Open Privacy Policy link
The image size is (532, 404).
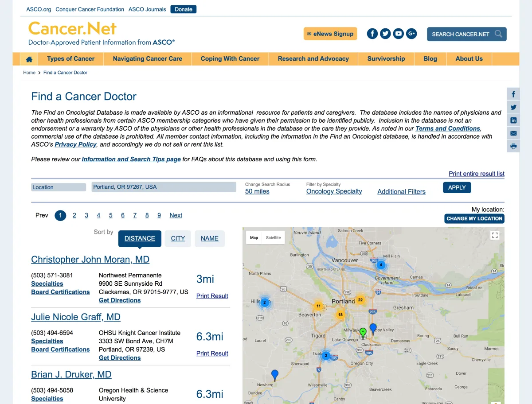pos(75,144)
